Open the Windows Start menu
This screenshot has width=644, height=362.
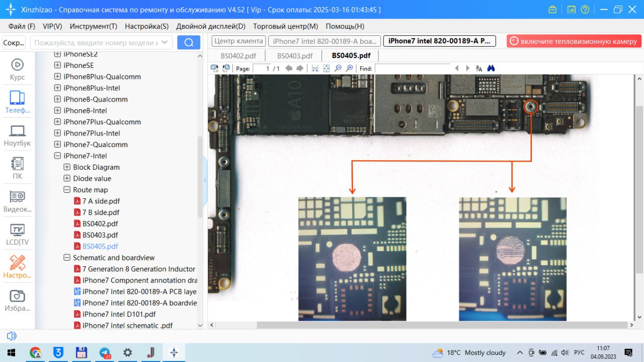[11, 352]
